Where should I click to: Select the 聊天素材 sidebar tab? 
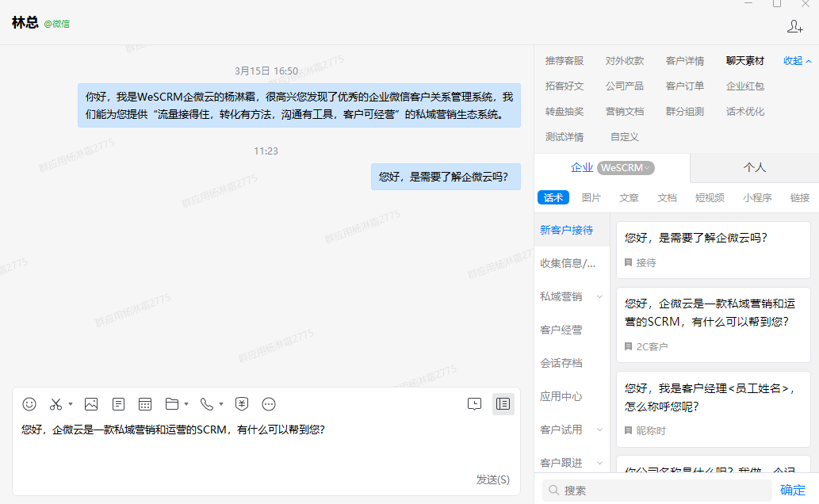pos(744,60)
